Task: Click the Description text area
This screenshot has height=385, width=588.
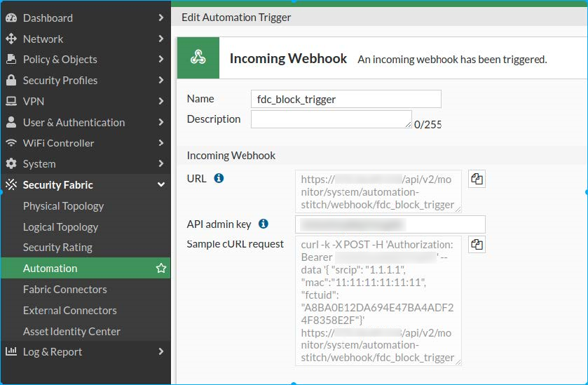Action: tap(331, 119)
